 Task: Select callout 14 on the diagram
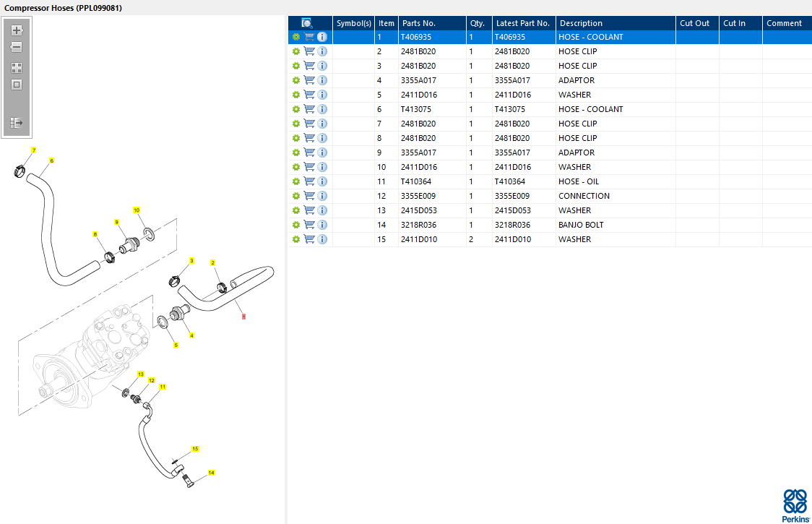211,473
